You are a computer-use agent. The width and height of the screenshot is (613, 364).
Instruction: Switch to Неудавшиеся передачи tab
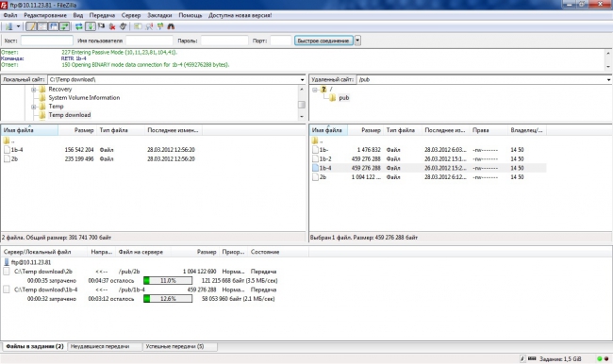pyautogui.click(x=105, y=346)
